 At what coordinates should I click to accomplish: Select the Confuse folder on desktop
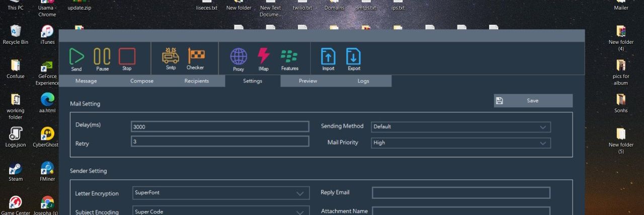pyautogui.click(x=16, y=65)
